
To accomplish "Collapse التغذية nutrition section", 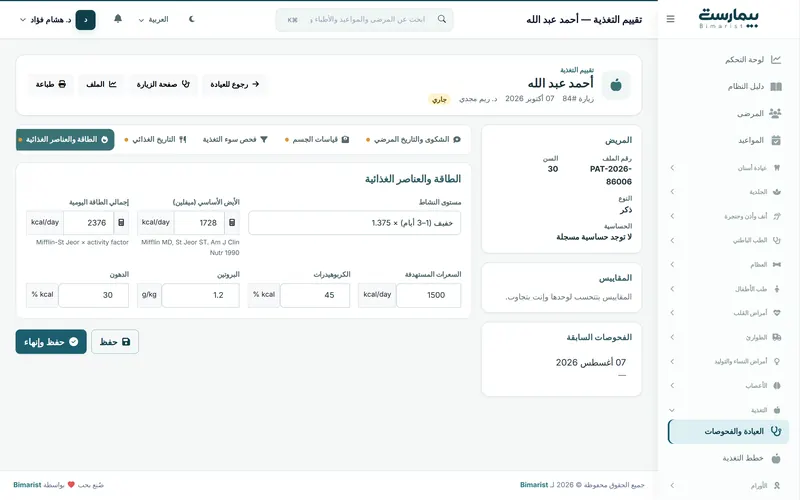I will point(728,410).
